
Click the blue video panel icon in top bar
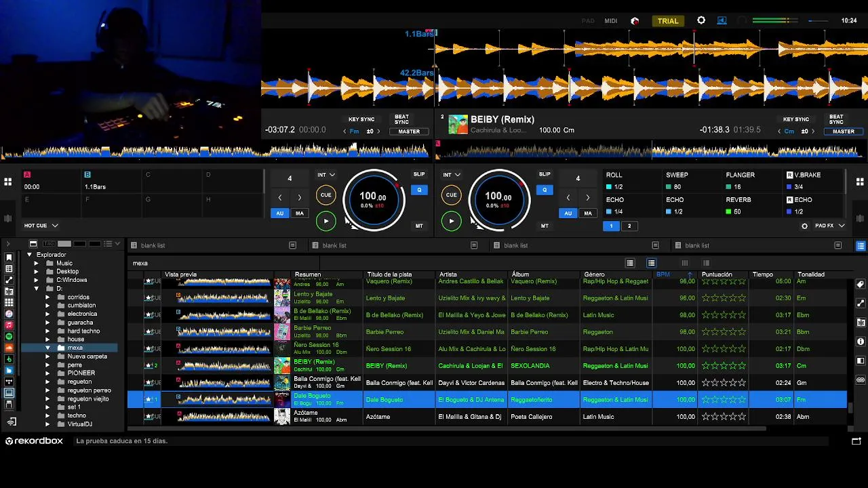click(x=722, y=21)
